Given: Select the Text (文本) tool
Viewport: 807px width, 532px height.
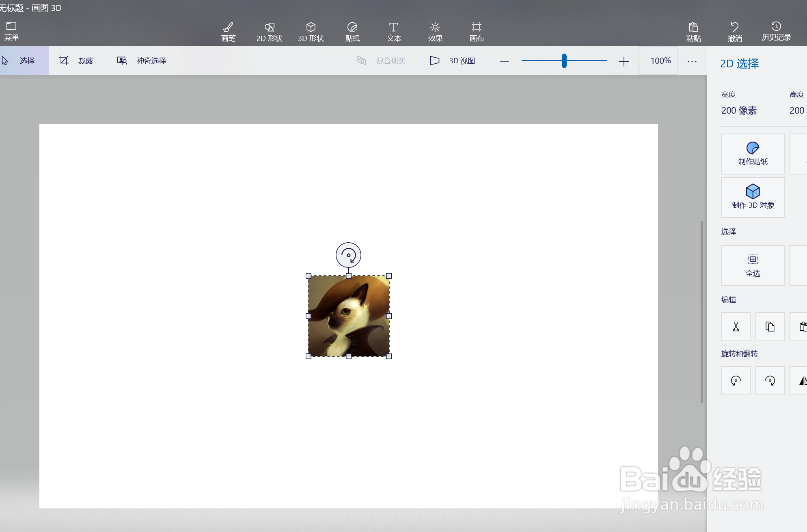Looking at the screenshot, I should pos(393,32).
